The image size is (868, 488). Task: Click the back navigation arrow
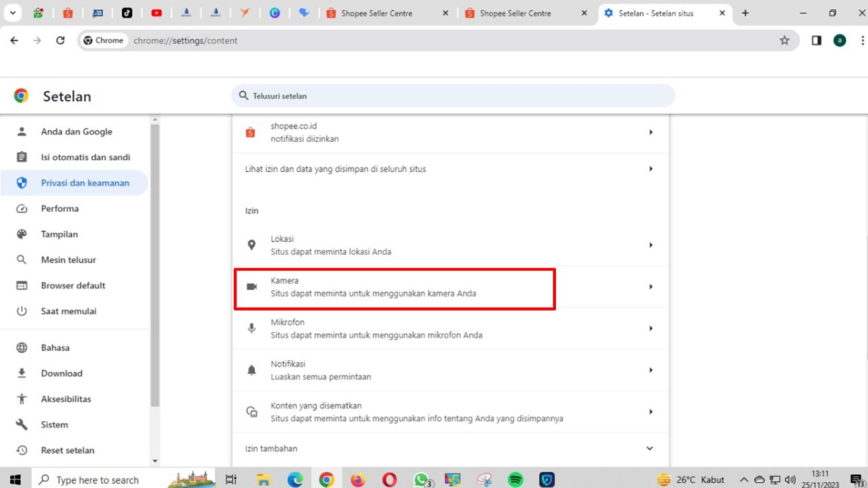[x=15, y=40]
